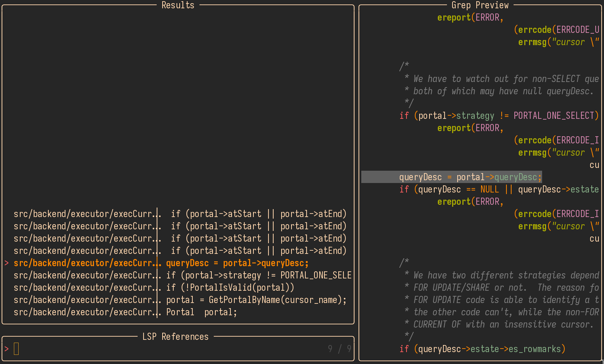Click the "9 / 9" match counter
The width and height of the screenshot is (604, 364).
(x=339, y=349)
